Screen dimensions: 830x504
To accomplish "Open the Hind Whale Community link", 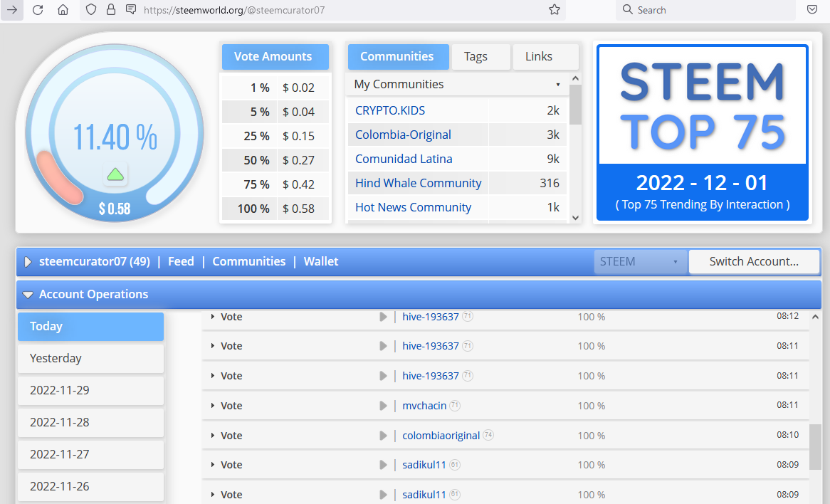I will click(x=418, y=183).
